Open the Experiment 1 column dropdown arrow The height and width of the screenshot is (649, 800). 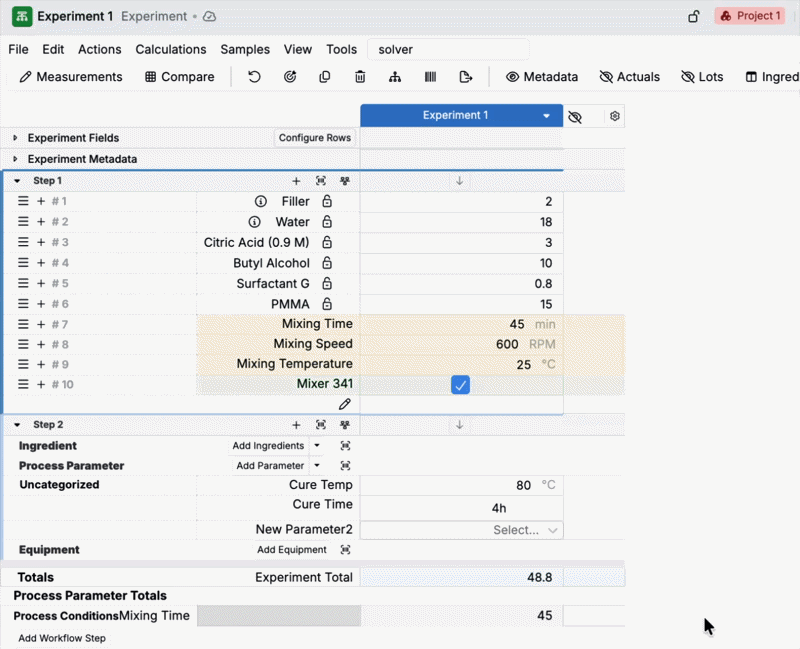pyautogui.click(x=546, y=116)
